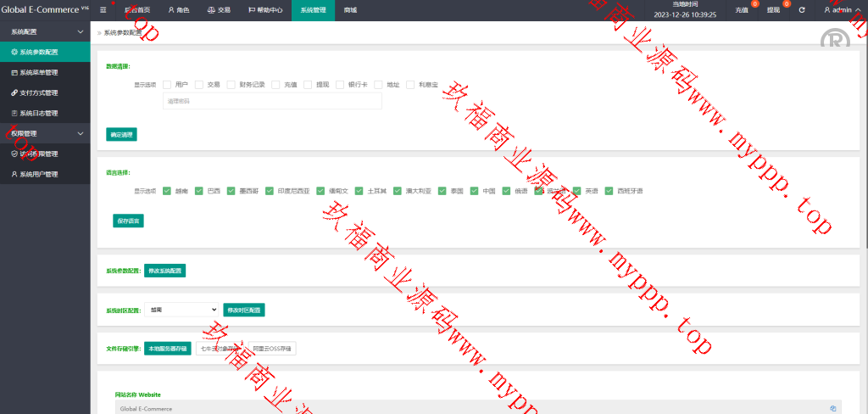The image size is (868, 414).
Task: Check the 银行卡 data cleanup checkbox
Action: 340,85
